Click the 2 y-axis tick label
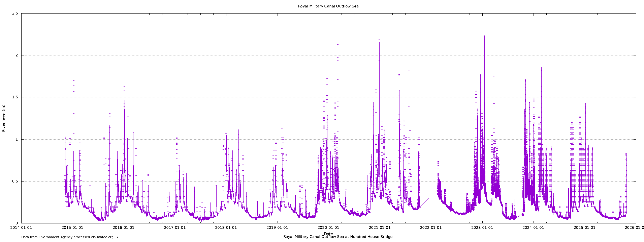The image size is (644, 242). click(17, 55)
